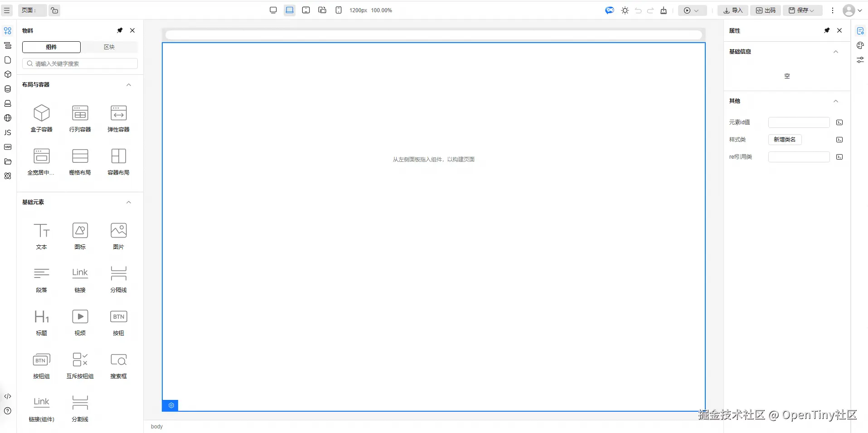Collapse the 基础信息 section
Screen dimensions: 868x433
coord(836,52)
